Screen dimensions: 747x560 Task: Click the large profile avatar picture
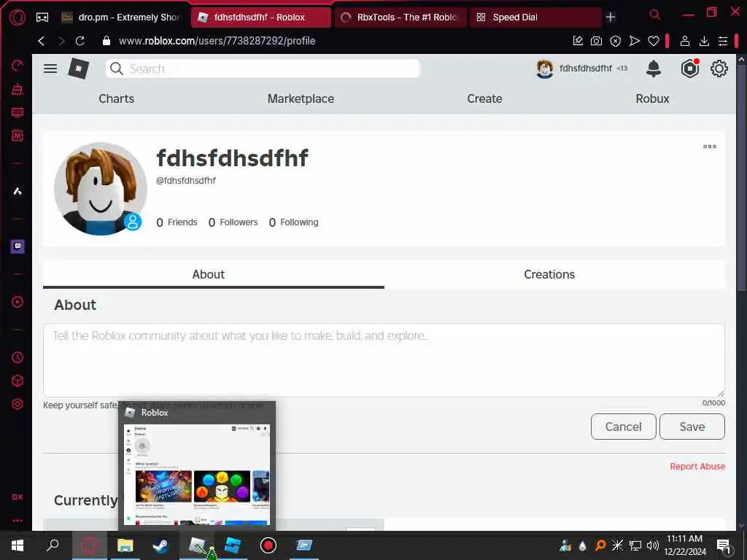100,189
